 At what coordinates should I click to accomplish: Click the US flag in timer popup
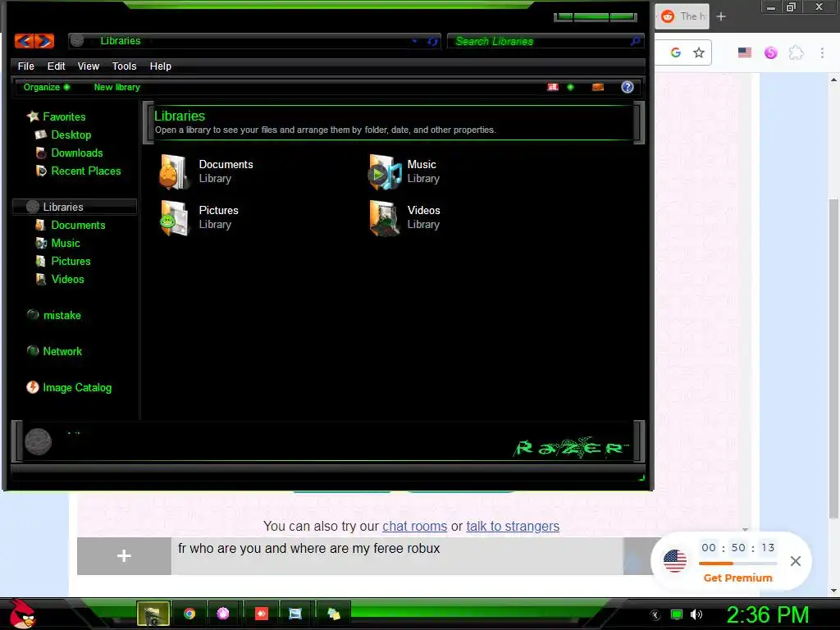[675, 561]
